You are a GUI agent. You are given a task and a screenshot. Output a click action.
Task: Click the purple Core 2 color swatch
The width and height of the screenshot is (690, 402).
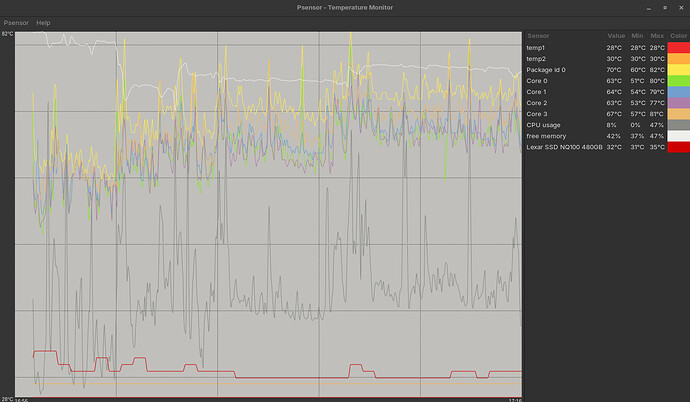(677, 103)
